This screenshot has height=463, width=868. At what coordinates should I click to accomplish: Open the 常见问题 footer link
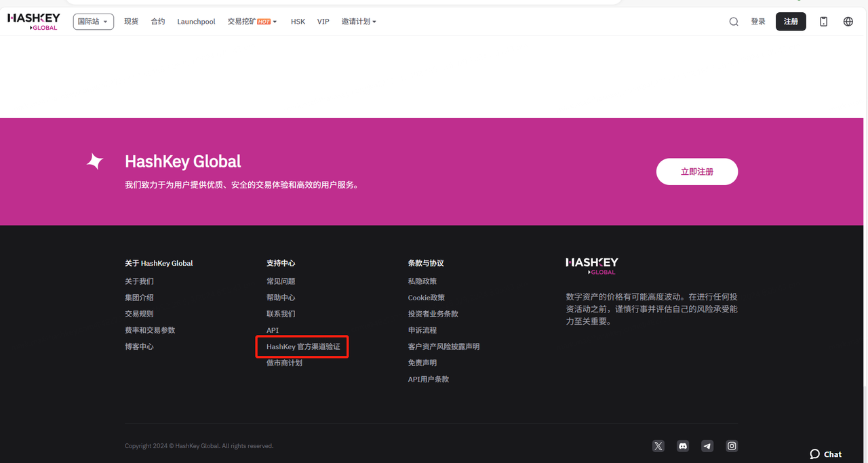(281, 281)
